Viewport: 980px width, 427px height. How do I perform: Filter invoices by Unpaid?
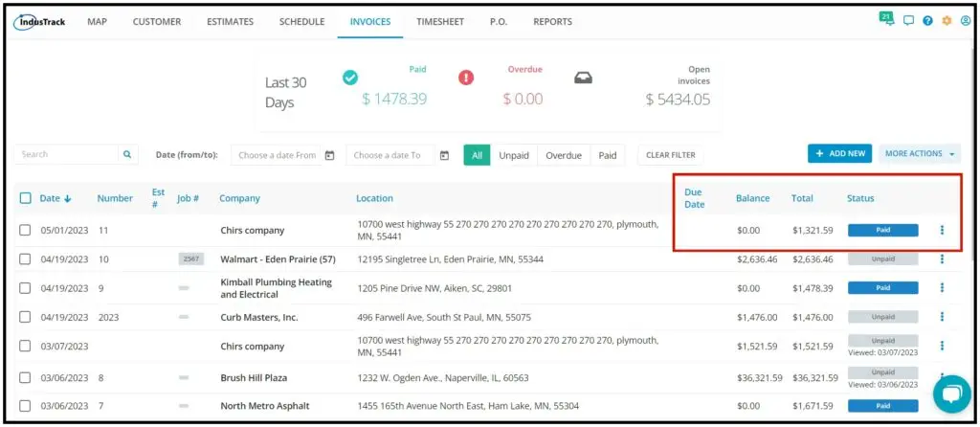point(514,156)
